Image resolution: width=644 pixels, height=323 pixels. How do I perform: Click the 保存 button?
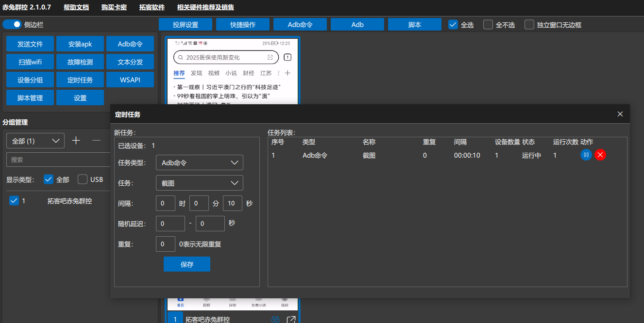point(187,264)
